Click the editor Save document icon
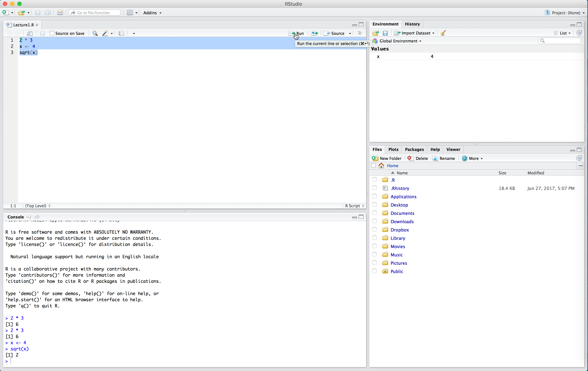The width and height of the screenshot is (588, 371). [42, 33]
